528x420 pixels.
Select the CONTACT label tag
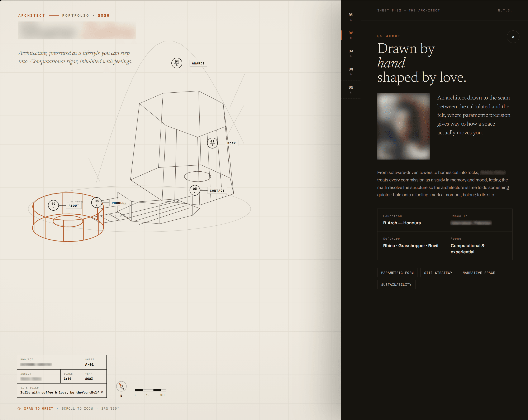click(217, 191)
